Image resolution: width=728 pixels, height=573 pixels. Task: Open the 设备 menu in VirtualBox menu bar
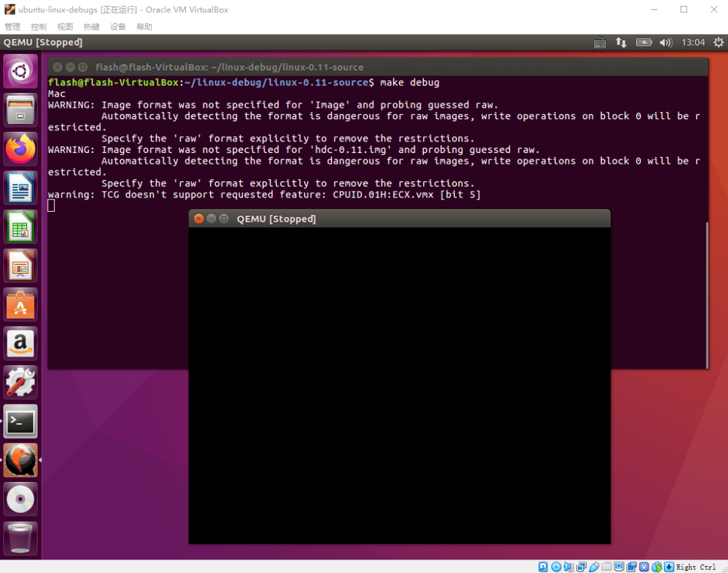coord(117,26)
